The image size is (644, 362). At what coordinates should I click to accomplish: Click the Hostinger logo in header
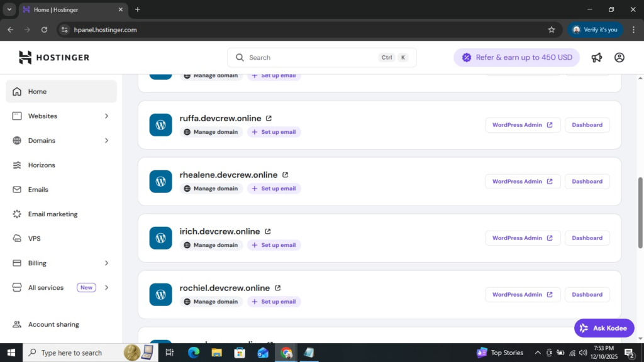pyautogui.click(x=54, y=58)
